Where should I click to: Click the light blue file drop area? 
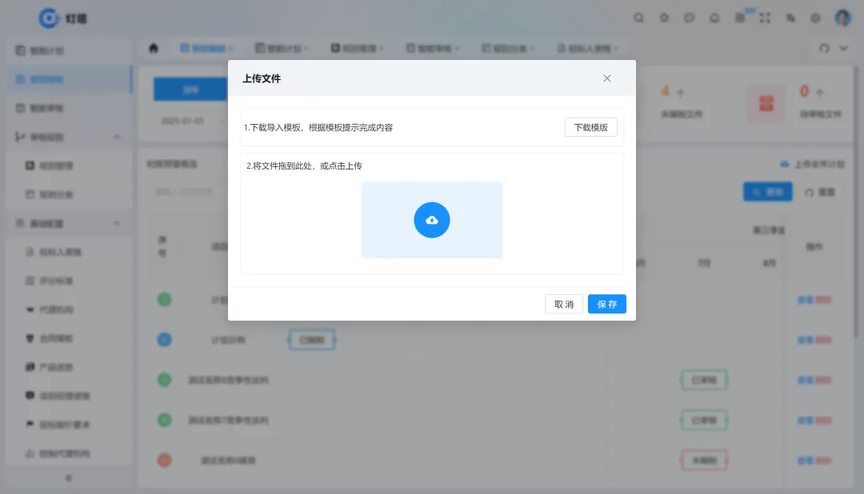point(431,220)
